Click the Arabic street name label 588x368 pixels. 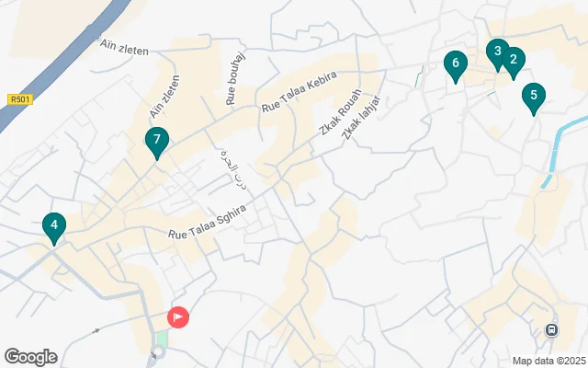pyautogui.click(x=234, y=169)
